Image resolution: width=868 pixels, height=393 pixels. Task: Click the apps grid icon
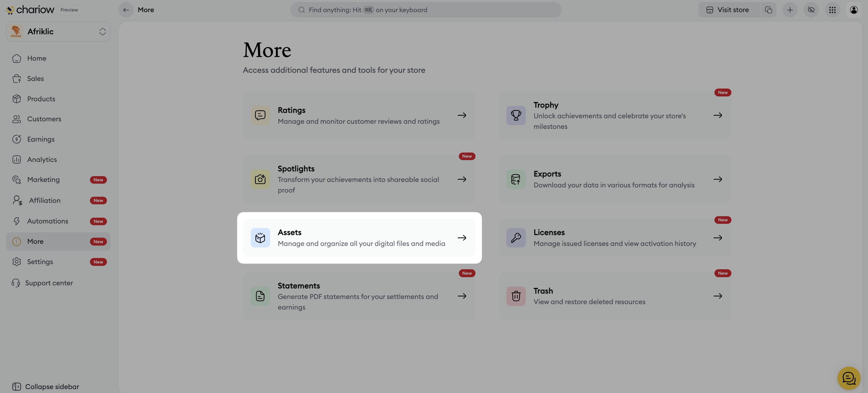(832, 10)
